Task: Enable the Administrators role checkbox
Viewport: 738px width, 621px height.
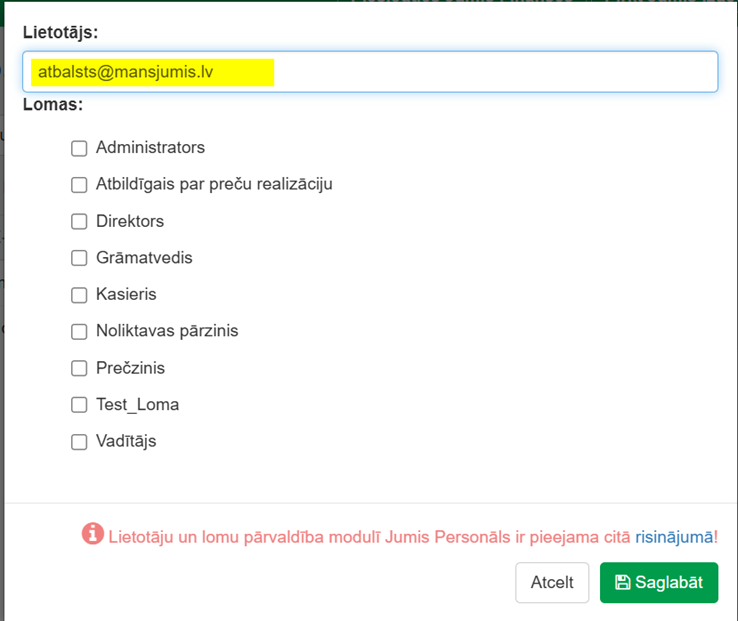Action: (79, 148)
